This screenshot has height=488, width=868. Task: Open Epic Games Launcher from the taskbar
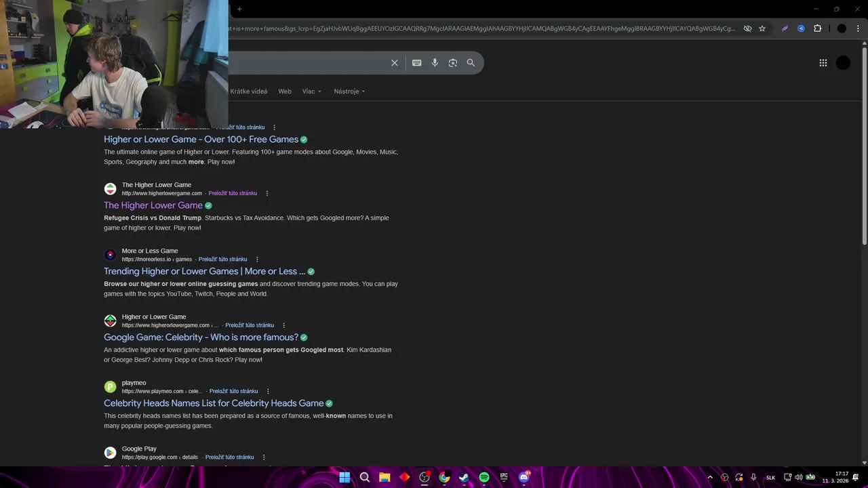pos(504,477)
